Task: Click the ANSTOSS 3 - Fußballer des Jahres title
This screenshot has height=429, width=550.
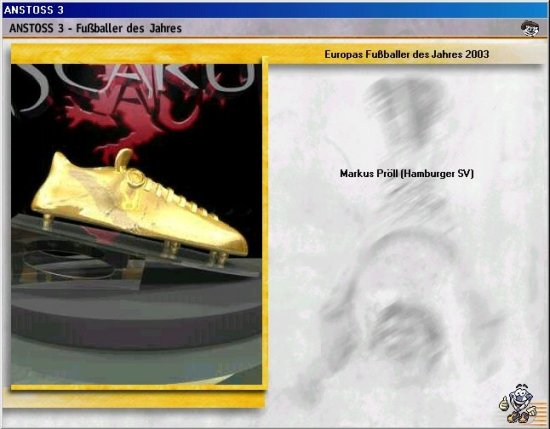Action: pos(95,28)
